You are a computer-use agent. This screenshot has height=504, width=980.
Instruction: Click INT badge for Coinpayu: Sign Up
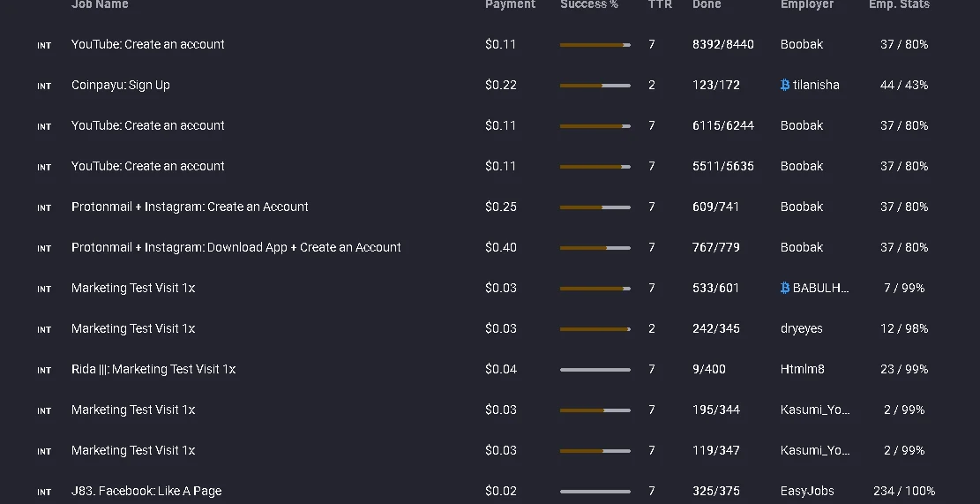[44, 87]
